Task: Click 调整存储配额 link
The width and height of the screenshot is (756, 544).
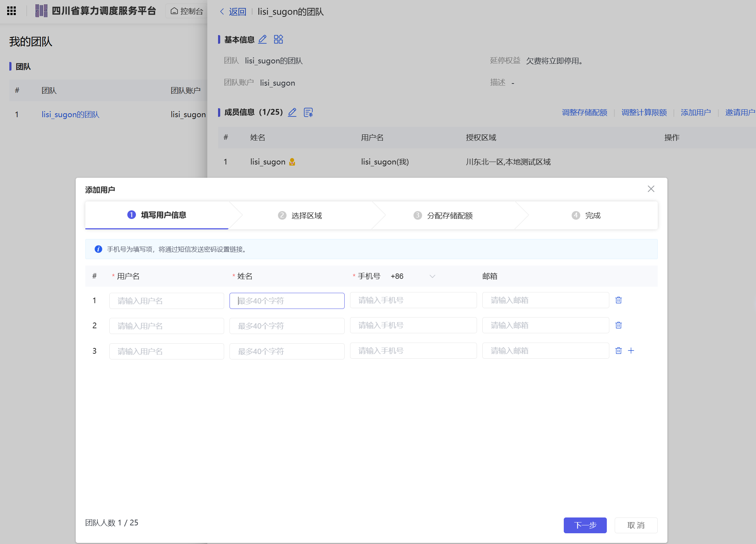Action: pyautogui.click(x=585, y=113)
